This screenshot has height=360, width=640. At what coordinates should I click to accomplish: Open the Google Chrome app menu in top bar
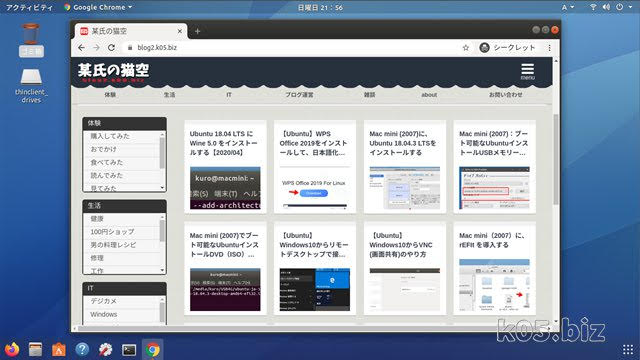click(x=98, y=7)
